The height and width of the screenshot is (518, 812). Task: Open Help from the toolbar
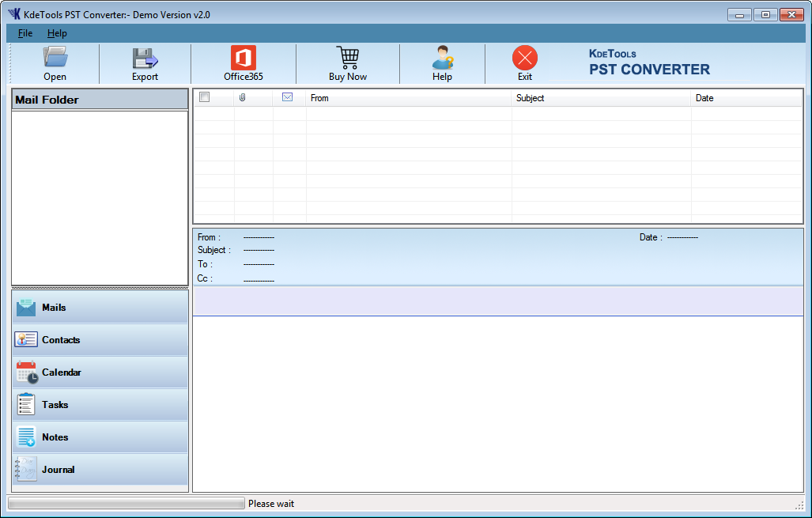coord(442,58)
